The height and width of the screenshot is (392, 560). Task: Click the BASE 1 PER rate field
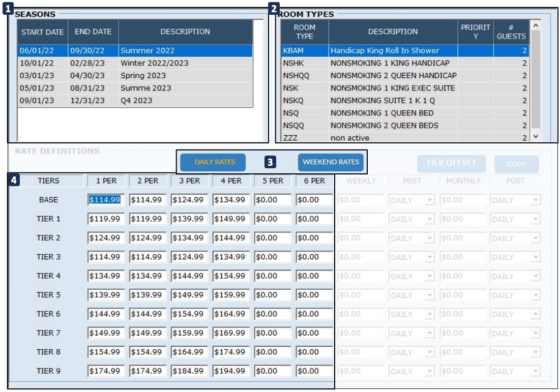[106, 200]
